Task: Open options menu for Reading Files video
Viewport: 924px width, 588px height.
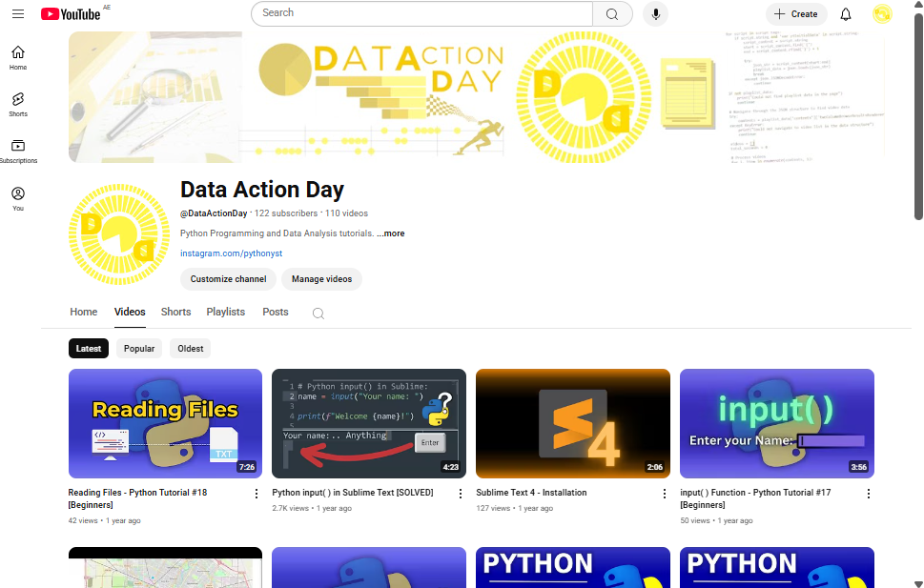Action: point(256,494)
